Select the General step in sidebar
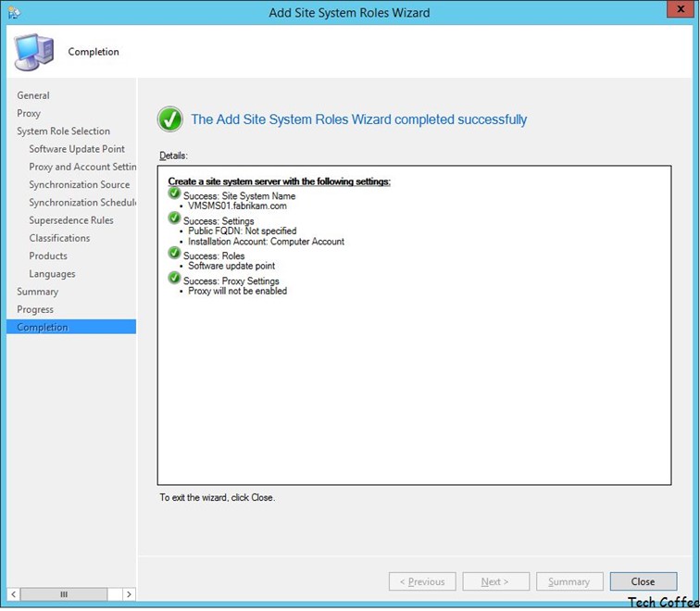This screenshot has width=700, height=611. pos(33,95)
